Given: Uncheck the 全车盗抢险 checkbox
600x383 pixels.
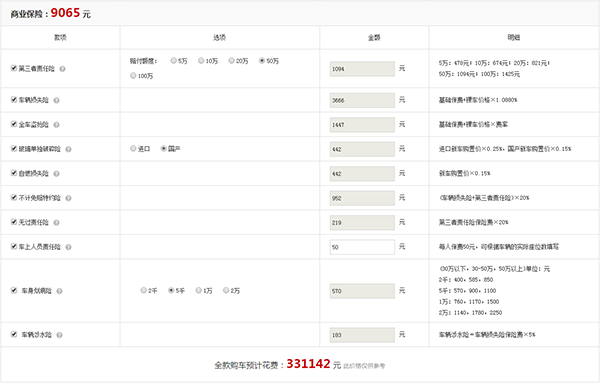Looking at the screenshot, I should [14, 124].
